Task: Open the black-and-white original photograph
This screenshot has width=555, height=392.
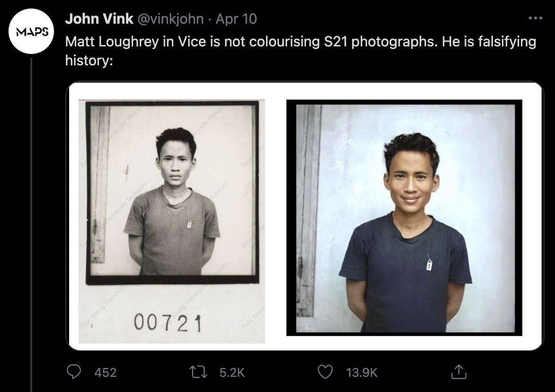Action: click(172, 222)
